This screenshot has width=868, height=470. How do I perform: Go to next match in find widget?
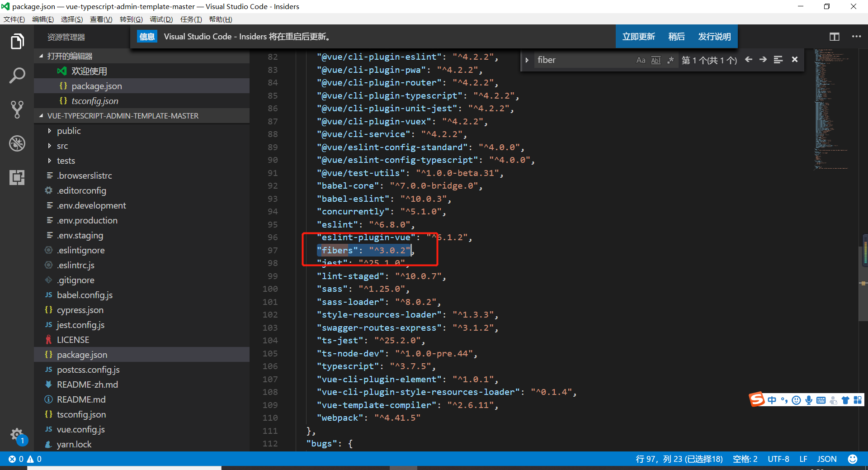(763, 60)
